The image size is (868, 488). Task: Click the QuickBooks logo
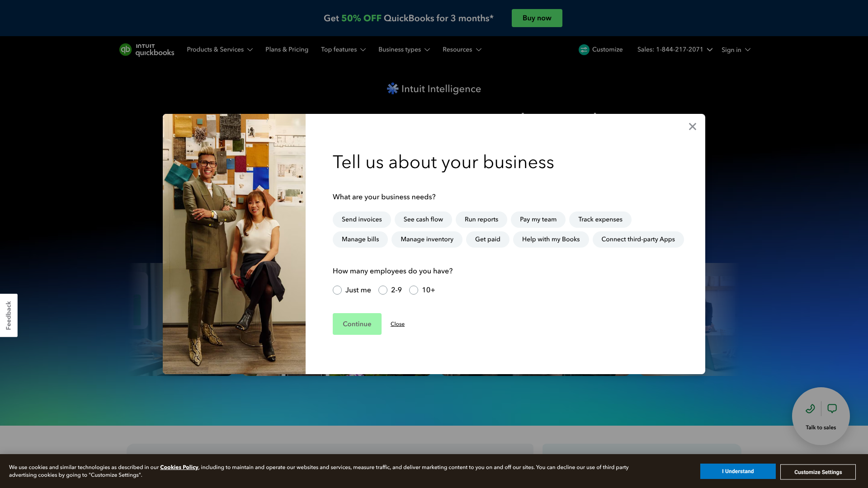(146, 50)
